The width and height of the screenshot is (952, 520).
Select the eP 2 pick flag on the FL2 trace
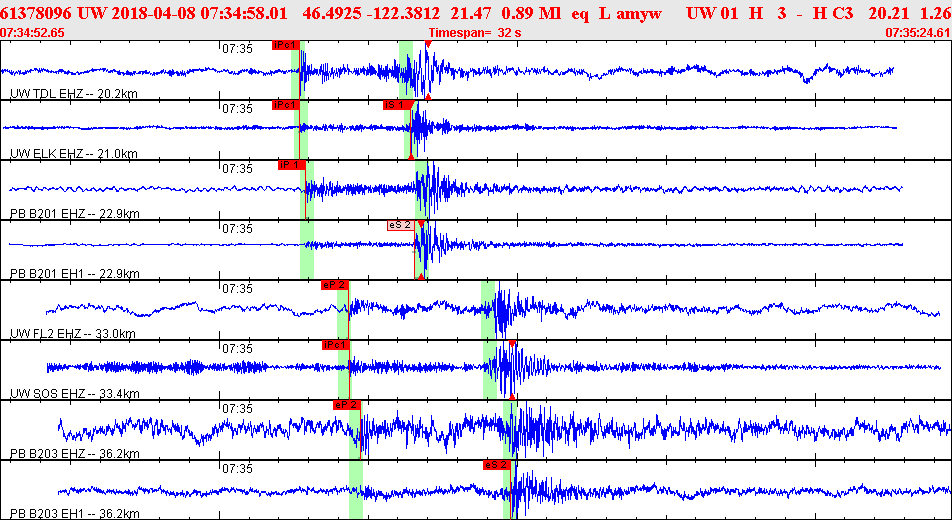pos(335,285)
